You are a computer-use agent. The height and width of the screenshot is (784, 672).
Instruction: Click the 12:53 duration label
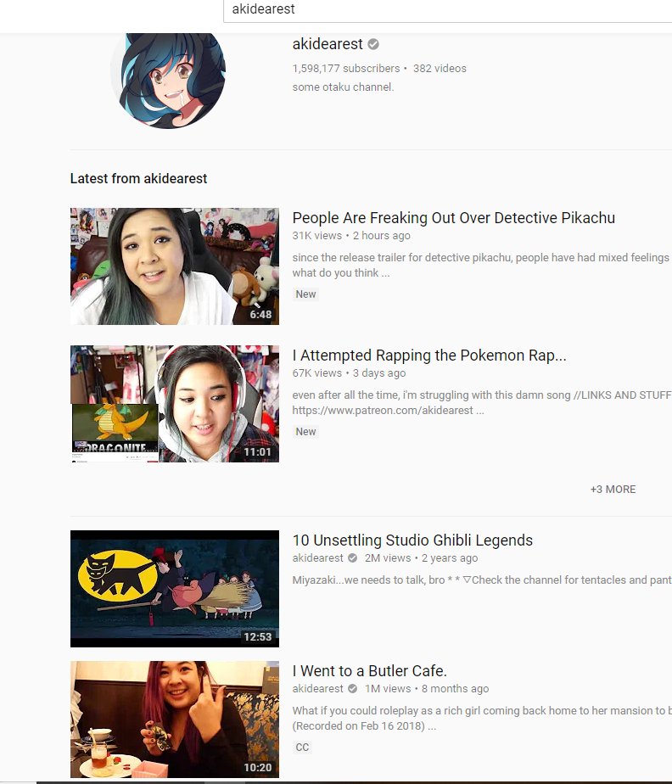pos(257,637)
